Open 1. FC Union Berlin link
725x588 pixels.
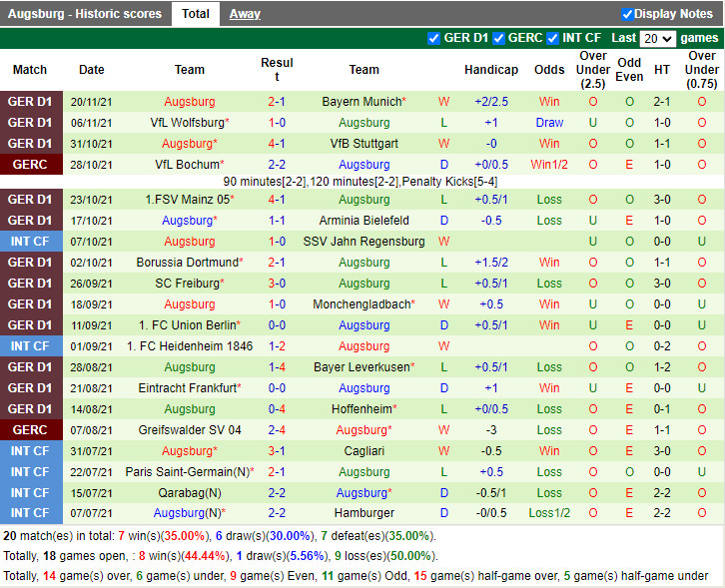click(190, 325)
